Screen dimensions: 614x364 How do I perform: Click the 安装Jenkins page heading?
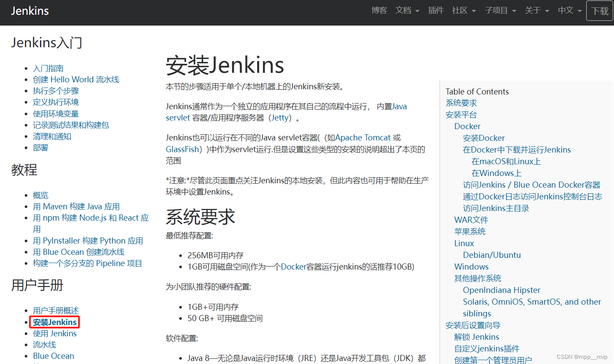tap(225, 65)
